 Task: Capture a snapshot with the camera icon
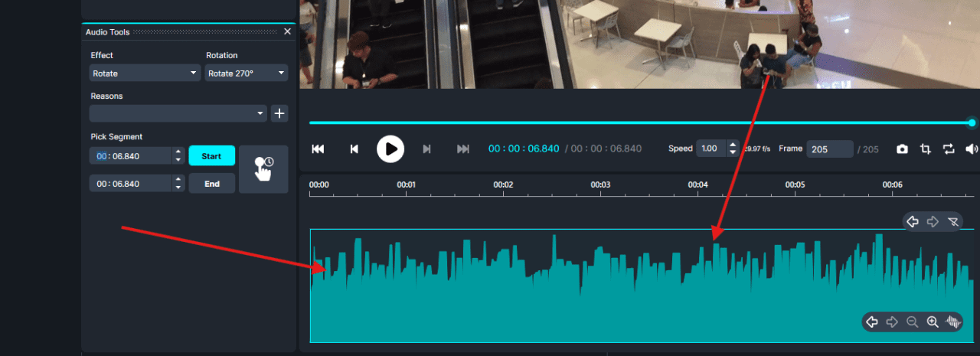[902, 149]
